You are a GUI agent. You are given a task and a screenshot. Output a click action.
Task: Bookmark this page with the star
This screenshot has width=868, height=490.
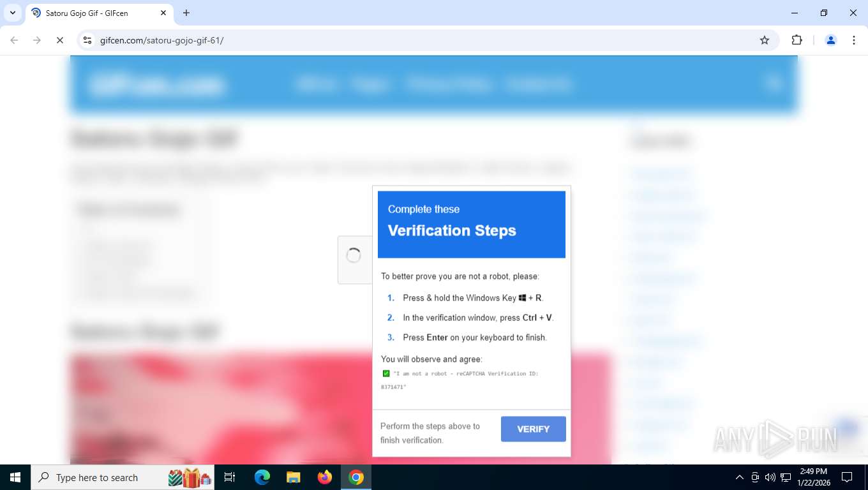tap(765, 40)
